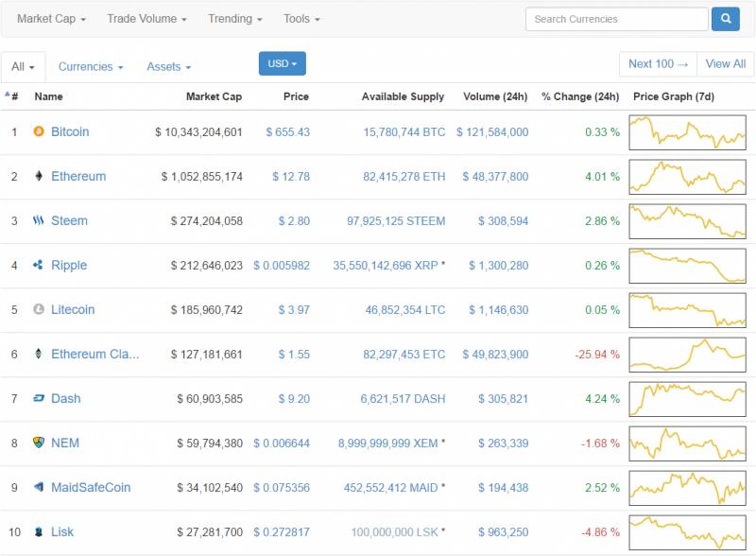Open the Ethereum currency page link
Viewport: 756px width, 556px height.
coord(78,176)
